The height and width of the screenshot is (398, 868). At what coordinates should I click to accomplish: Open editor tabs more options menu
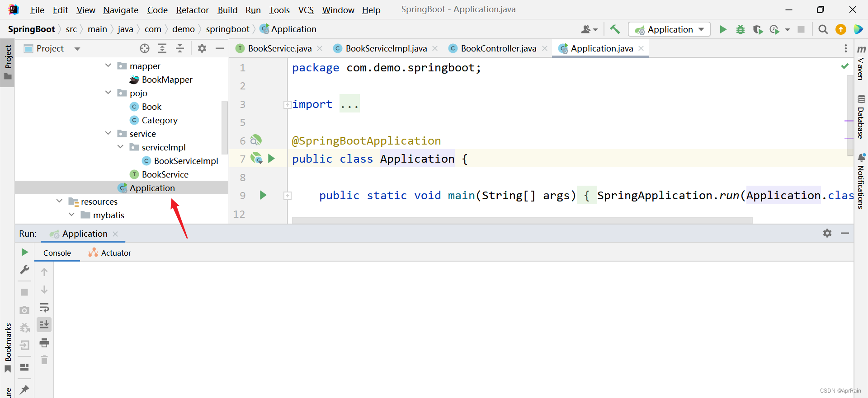(x=846, y=48)
